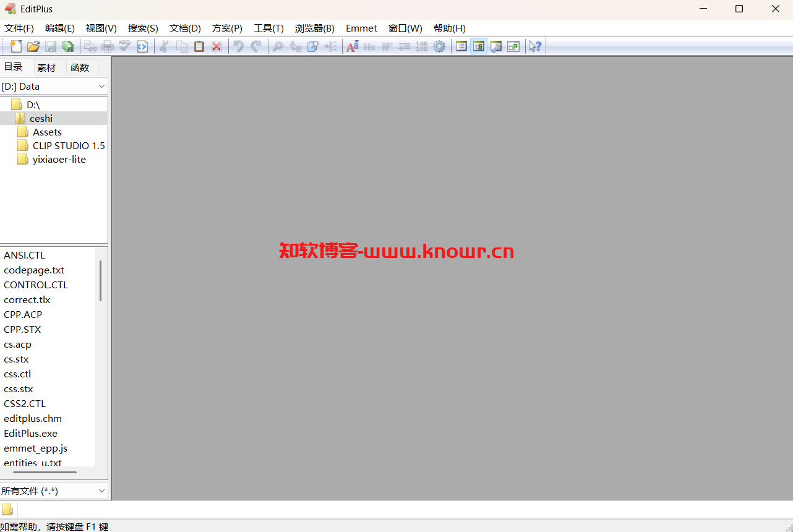Select the file ANSI.CTL
This screenshot has width=793, height=532.
[25, 255]
